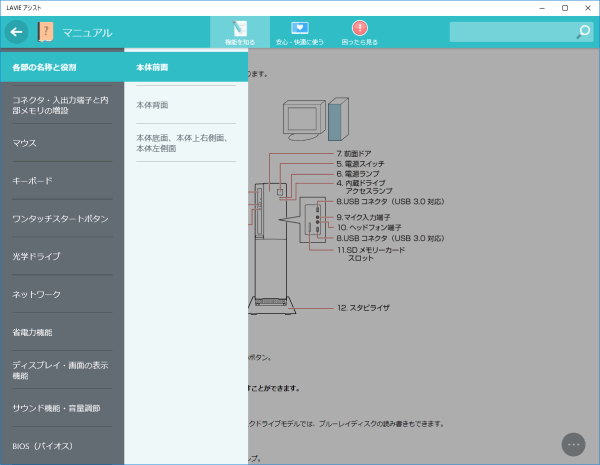Open 省電力機能 section
Viewport: 600px width, 465px height.
(x=62, y=332)
